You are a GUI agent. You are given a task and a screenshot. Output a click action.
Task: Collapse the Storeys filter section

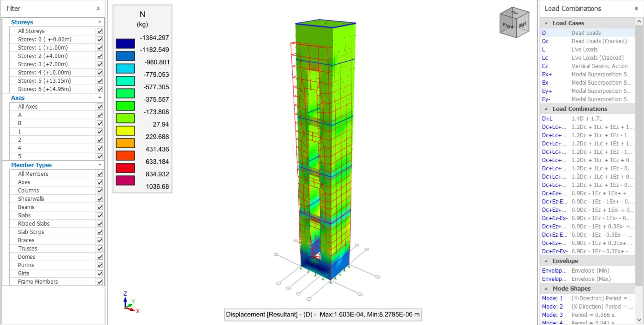coord(100,22)
